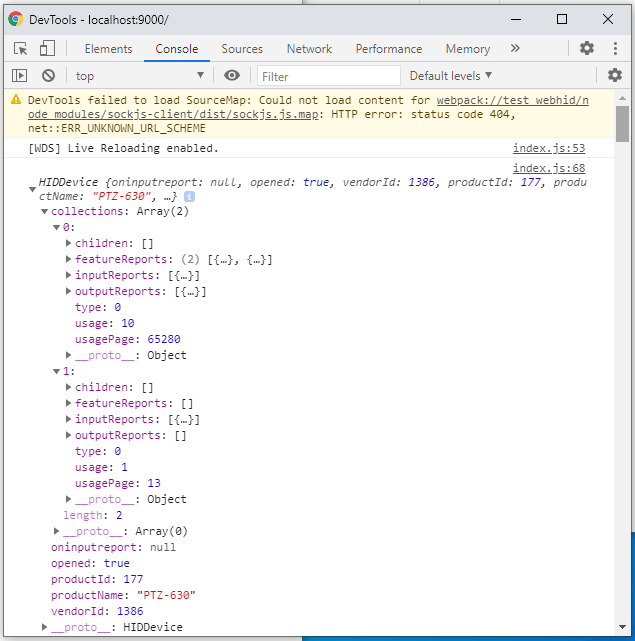
Task: Activate the inspect element picker icon
Action: [20, 49]
